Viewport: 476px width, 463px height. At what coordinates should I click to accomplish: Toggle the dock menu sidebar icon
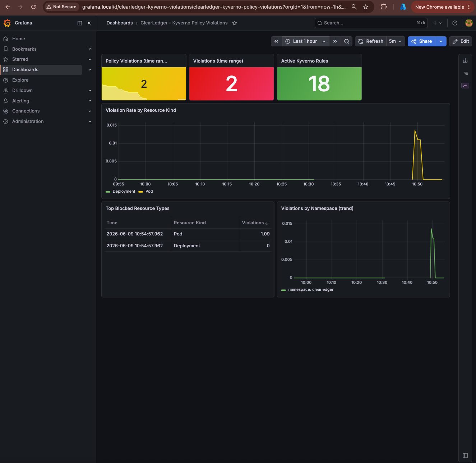(x=80, y=23)
